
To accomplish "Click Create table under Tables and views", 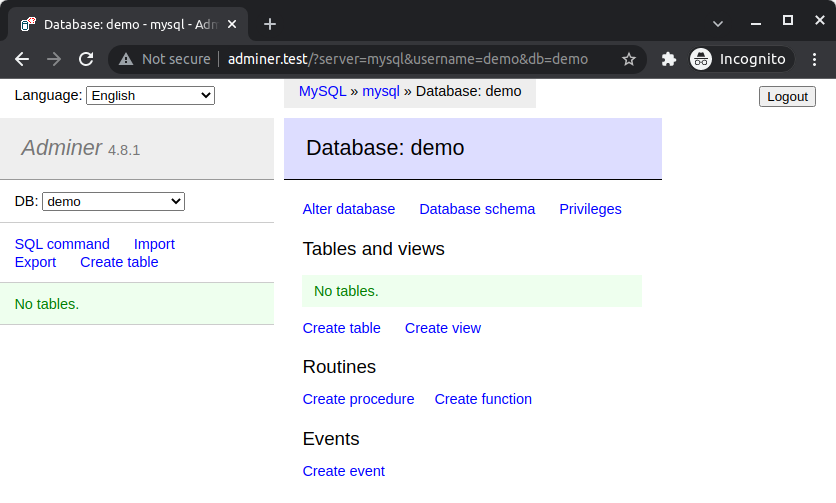I will pos(342,328).
